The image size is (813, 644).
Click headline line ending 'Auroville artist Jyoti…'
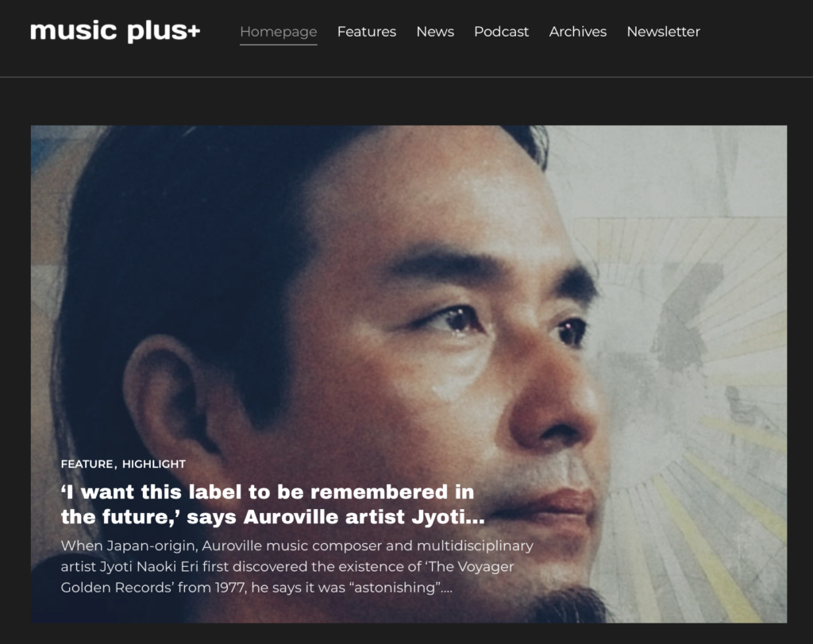(273, 517)
